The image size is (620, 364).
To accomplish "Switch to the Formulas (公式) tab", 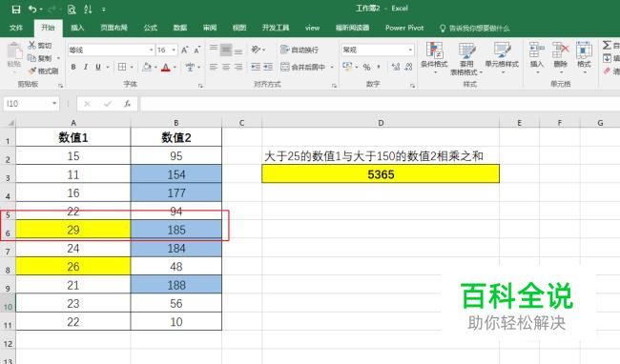I will [x=151, y=28].
